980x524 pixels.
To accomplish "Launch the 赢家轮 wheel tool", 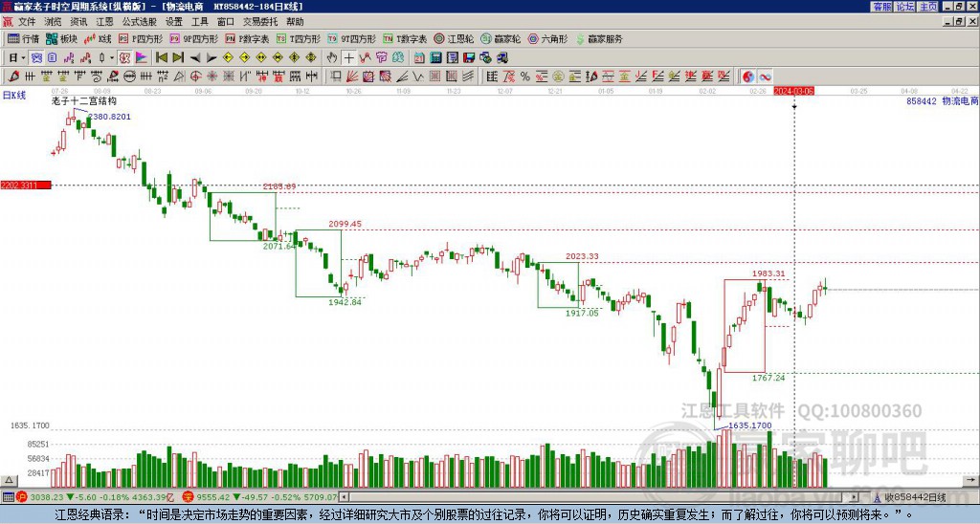I will (x=501, y=38).
